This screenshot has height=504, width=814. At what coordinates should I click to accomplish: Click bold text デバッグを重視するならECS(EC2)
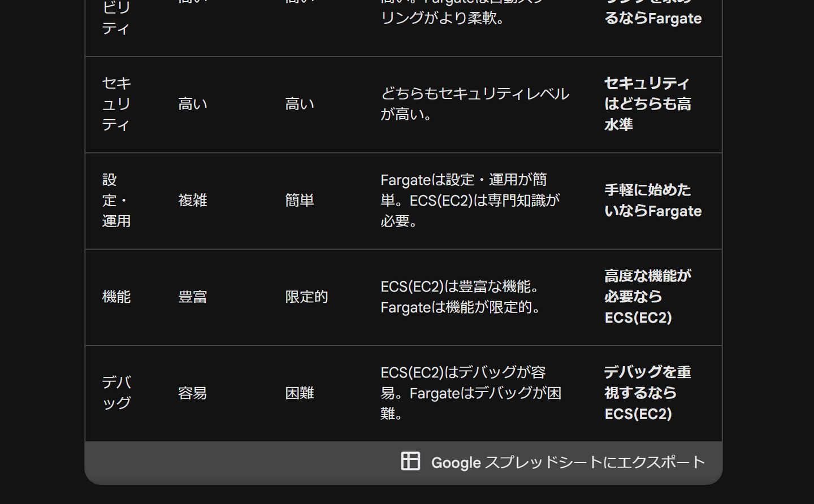648,393
